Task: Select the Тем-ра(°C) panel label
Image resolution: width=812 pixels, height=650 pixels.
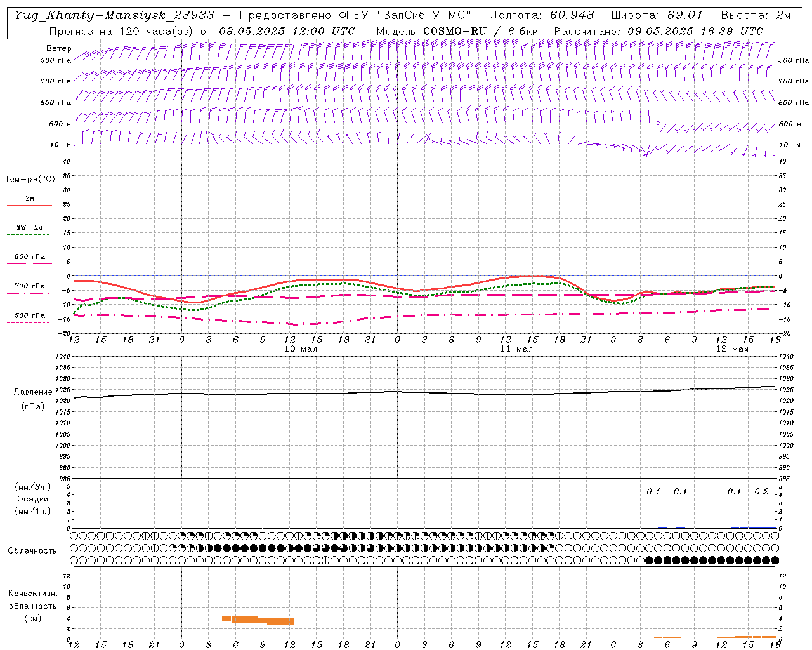Action: pyautogui.click(x=30, y=180)
